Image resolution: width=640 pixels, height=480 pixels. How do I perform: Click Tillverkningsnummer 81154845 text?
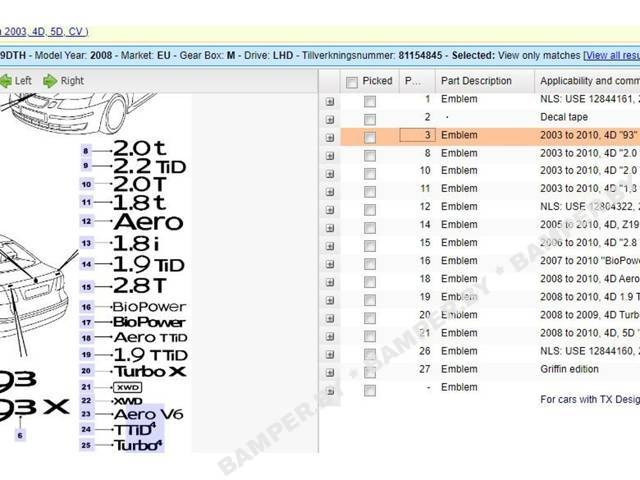[372, 55]
